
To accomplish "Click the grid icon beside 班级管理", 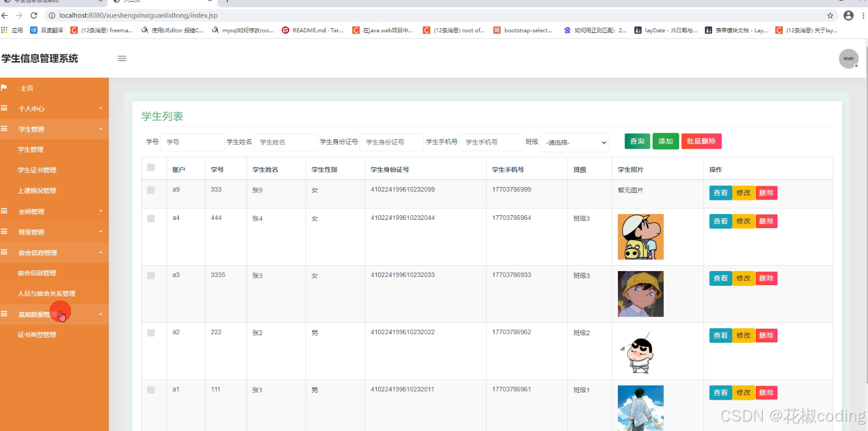I will click(x=4, y=232).
